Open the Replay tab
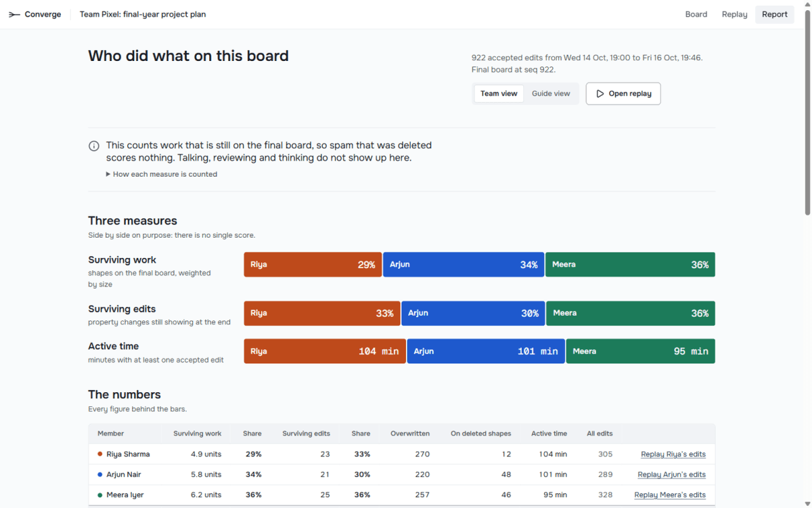The image size is (812, 508). pos(734,14)
